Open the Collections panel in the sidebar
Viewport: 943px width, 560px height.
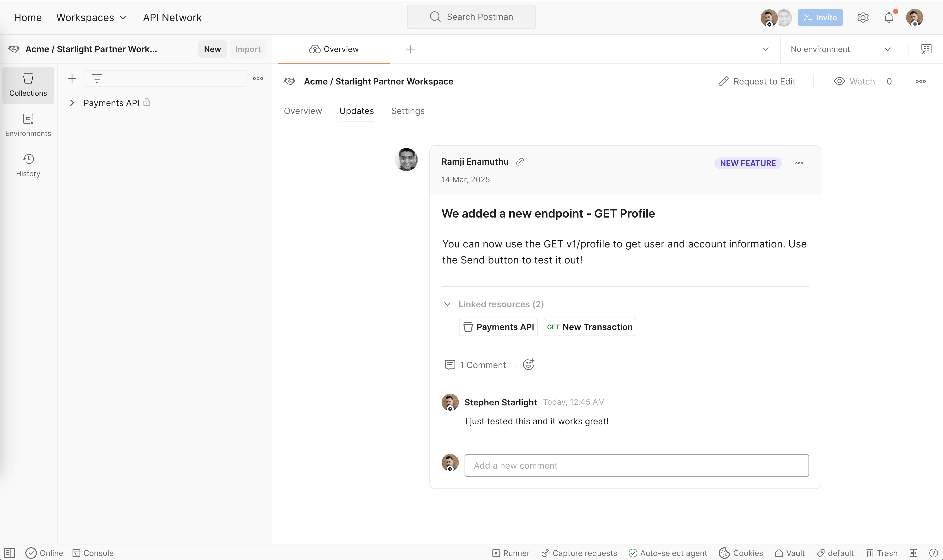click(x=28, y=85)
